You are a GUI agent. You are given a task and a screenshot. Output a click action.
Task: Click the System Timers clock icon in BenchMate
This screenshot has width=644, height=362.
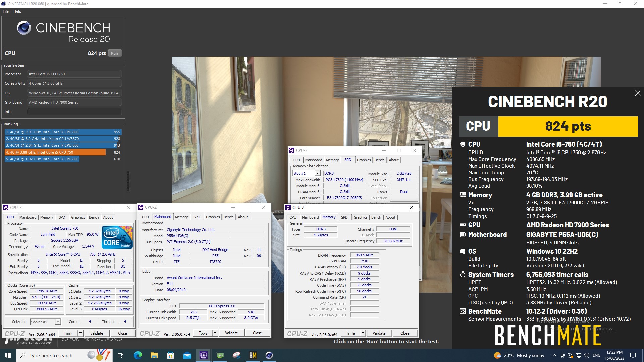[x=463, y=275]
